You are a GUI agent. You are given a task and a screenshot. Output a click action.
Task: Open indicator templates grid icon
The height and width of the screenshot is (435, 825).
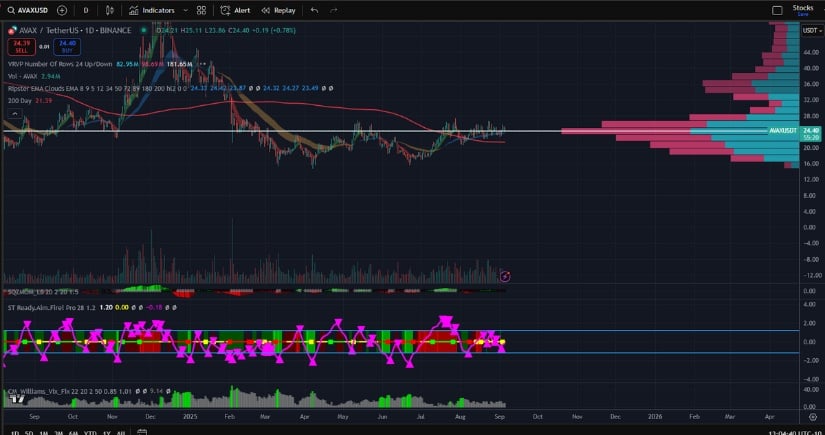coord(201,10)
